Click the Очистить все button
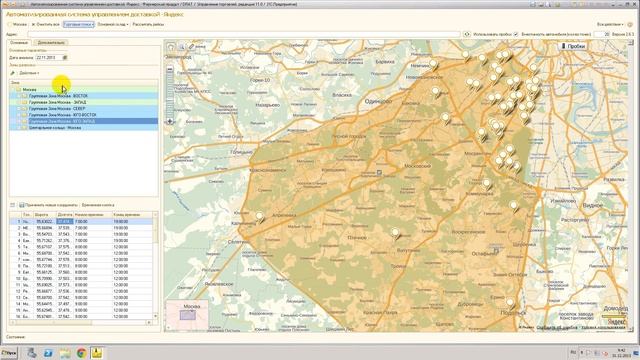Viewport: 640px width, 360px height. click(46, 24)
